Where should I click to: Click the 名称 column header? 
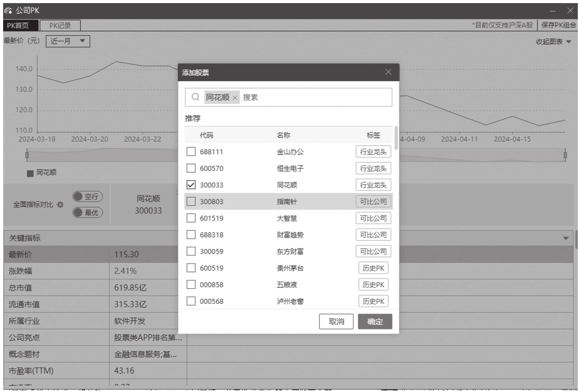283,135
